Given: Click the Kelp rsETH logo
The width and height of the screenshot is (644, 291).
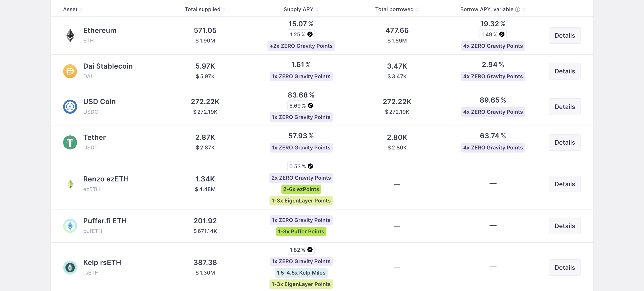Looking at the screenshot, I should tap(70, 268).
